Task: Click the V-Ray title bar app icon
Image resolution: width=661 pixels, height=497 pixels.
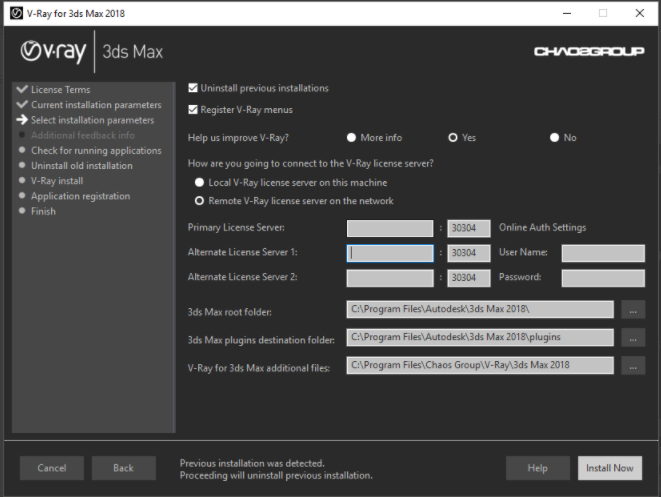Action: click(x=16, y=13)
